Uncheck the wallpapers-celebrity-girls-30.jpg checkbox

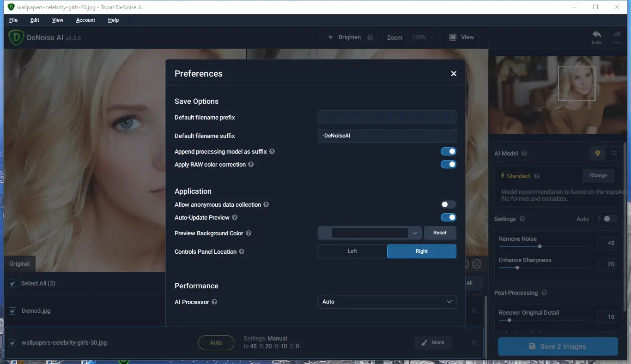pos(12,343)
